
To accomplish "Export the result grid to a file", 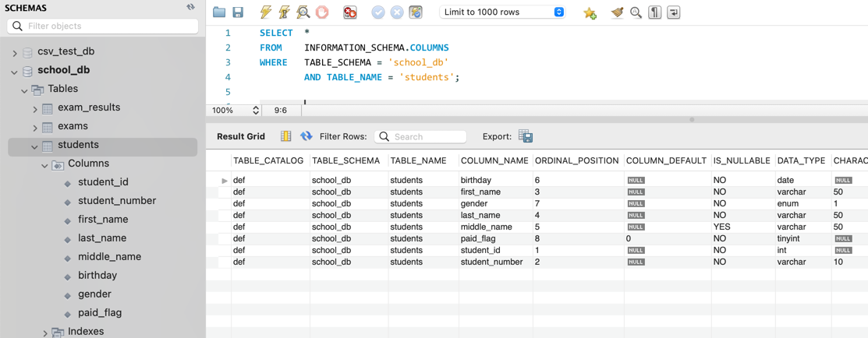I will click(526, 136).
